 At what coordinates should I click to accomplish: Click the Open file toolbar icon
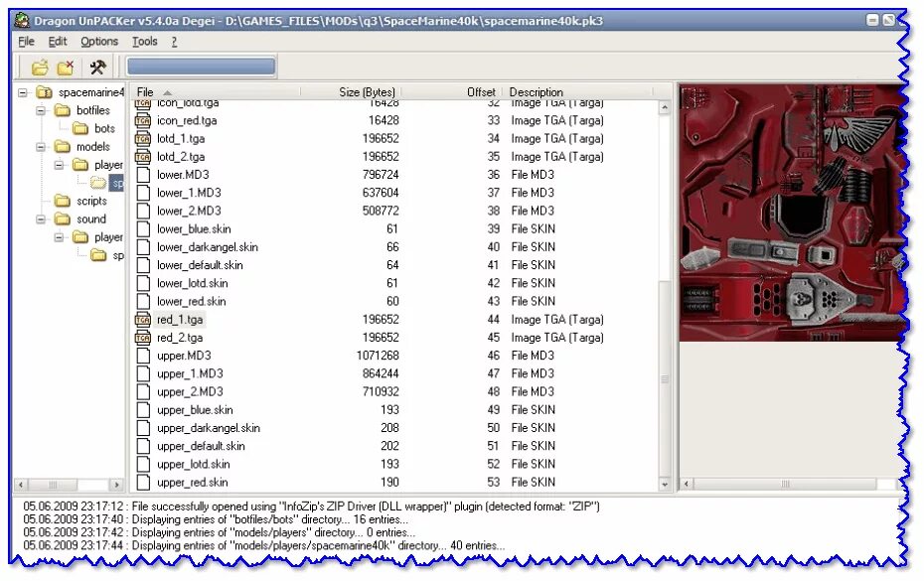tap(40, 67)
